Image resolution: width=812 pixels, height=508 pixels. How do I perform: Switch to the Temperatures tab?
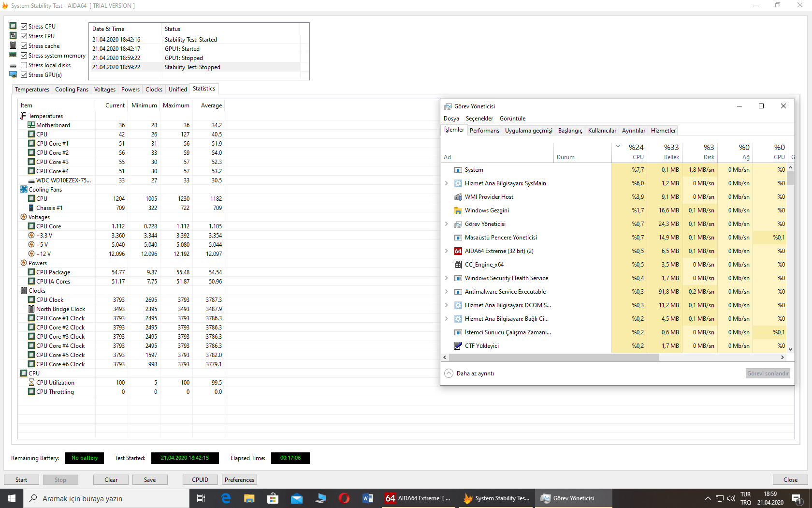pos(32,90)
